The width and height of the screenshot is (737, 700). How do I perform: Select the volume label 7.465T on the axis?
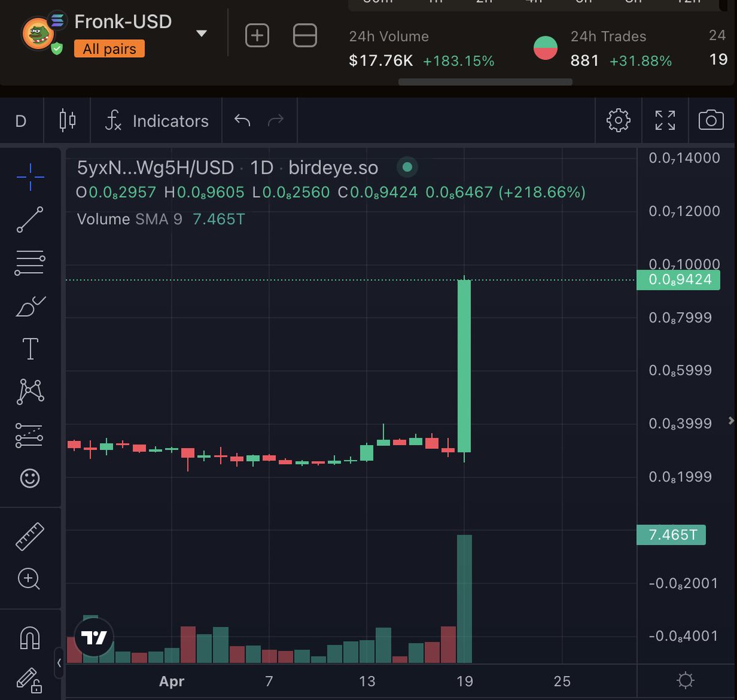coord(672,535)
